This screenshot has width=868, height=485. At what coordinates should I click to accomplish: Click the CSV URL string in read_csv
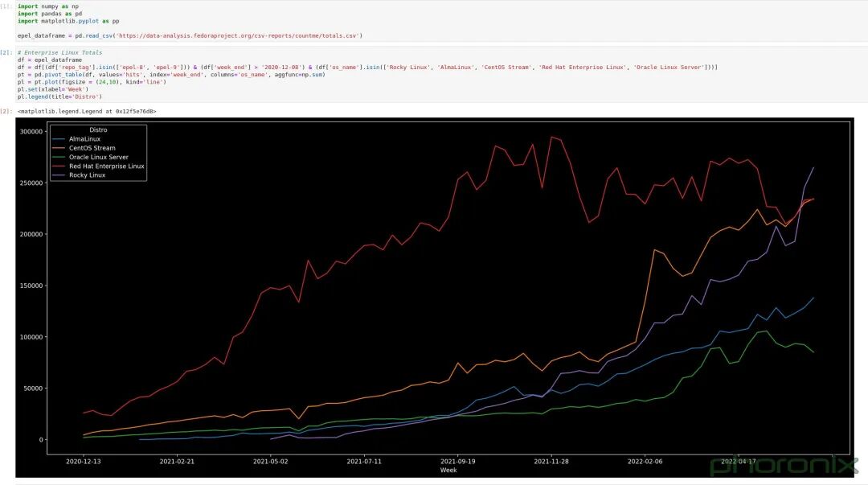(238, 35)
